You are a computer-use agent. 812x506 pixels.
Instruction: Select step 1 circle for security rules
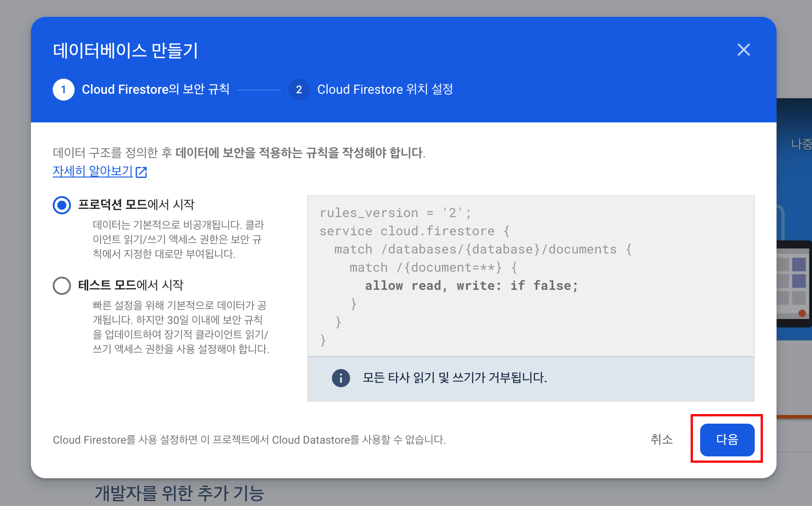pyautogui.click(x=64, y=90)
